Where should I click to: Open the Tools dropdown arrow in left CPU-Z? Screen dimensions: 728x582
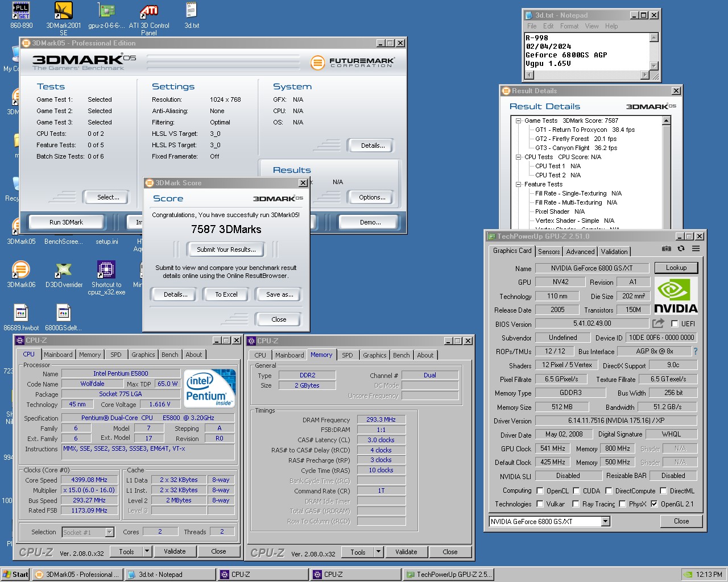coord(147,551)
